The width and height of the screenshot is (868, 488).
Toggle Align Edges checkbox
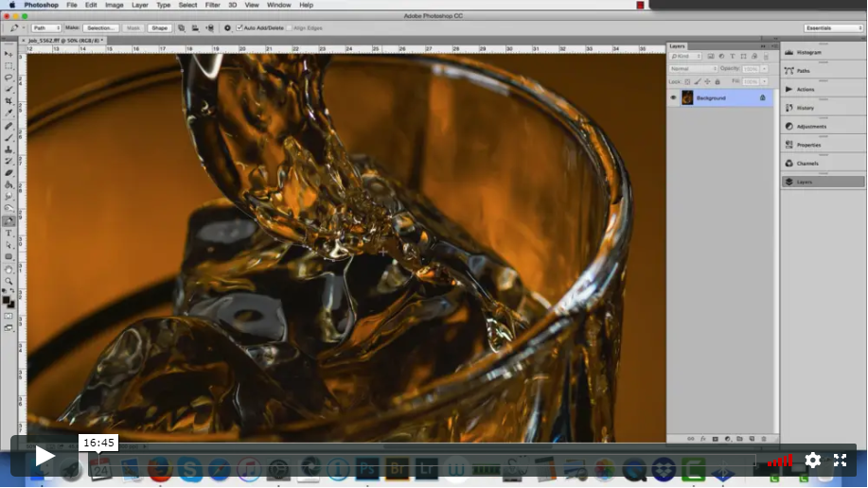tap(289, 27)
